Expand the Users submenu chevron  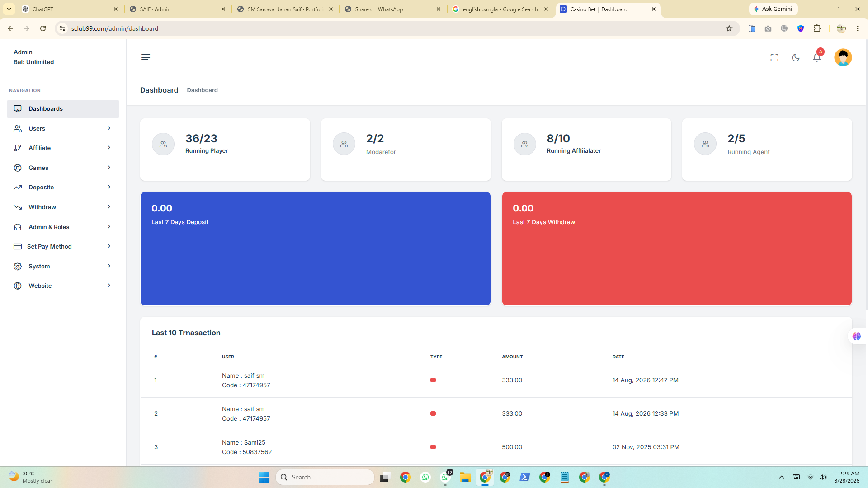pyautogui.click(x=109, y=128)
